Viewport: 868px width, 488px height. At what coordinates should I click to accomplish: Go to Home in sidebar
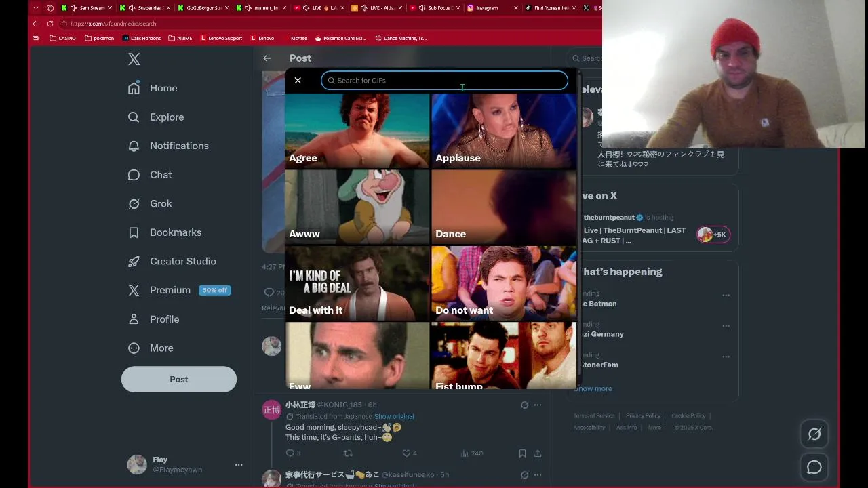pos(153,88)
